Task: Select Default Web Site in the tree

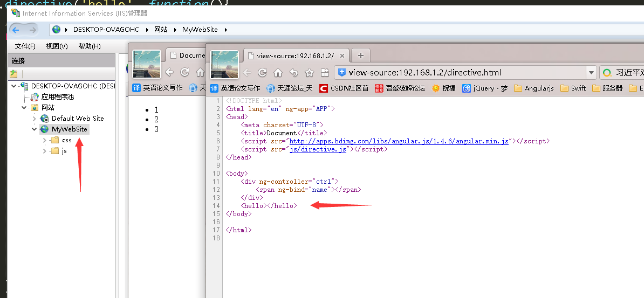Action: (78, 118)
